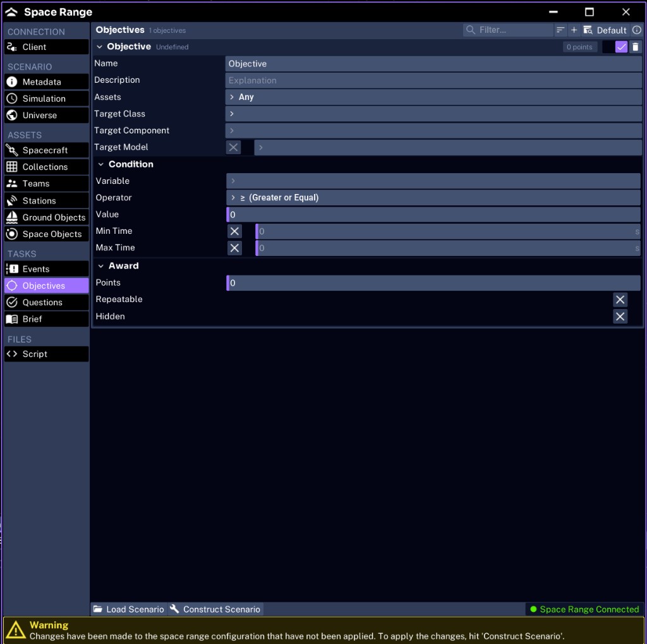
Task: Toggle the Hidden checkbox
Action: point(620,317)
